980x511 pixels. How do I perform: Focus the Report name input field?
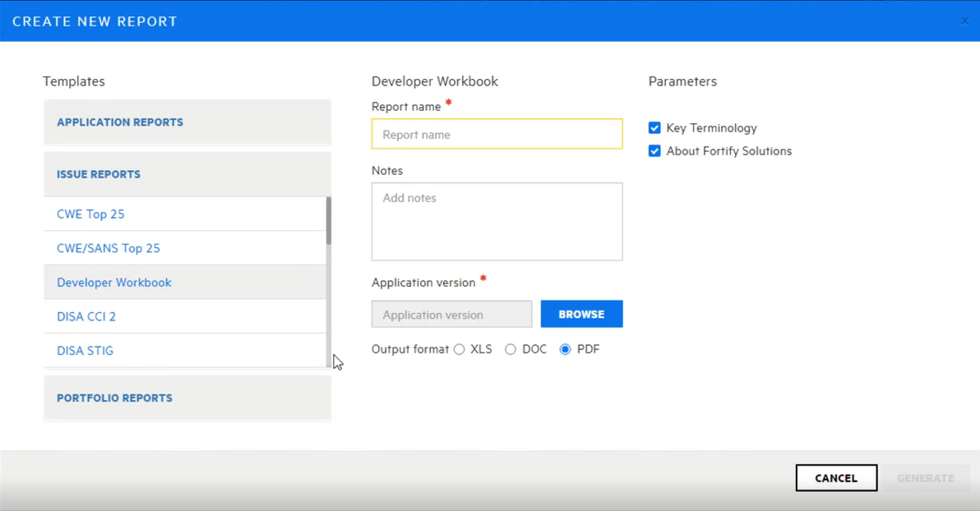tap(497, 135)
